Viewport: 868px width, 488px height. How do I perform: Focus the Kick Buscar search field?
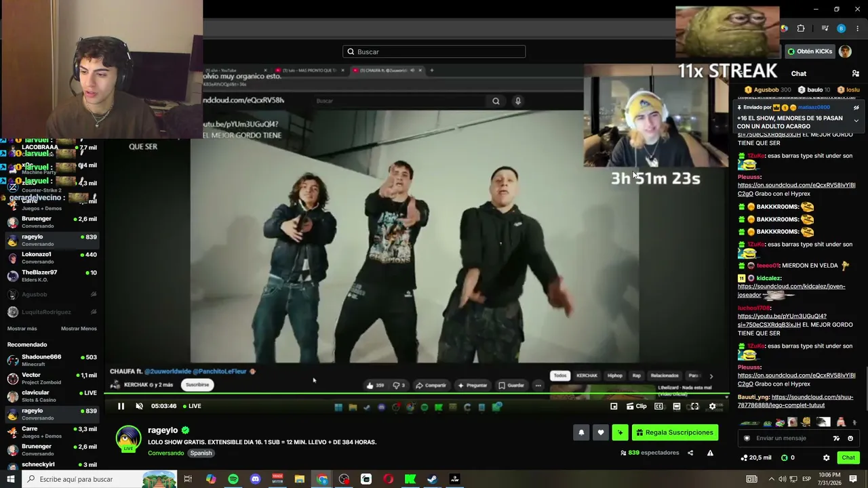pyautogui.click(x=434, y=52)
